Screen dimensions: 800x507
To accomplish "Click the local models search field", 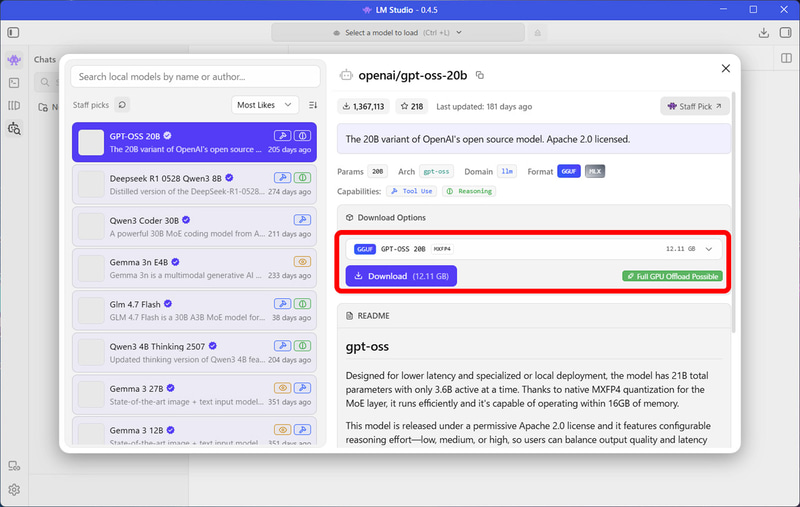I will (195, 77).
